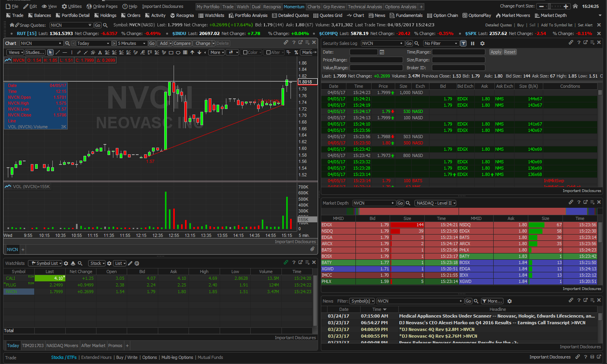The image size is (607, 364).
Task: Search symbol in Security Sales Log
Action: pos(416,43)
